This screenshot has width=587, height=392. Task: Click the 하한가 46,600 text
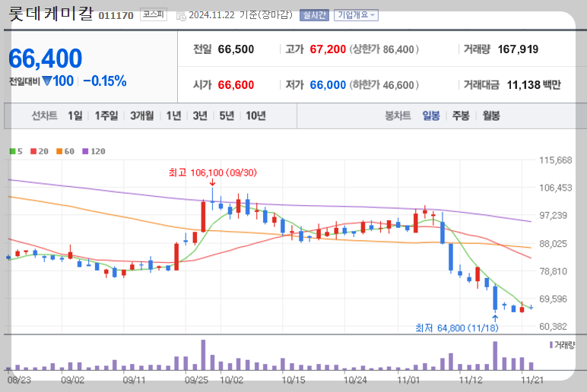pos(384,85)
